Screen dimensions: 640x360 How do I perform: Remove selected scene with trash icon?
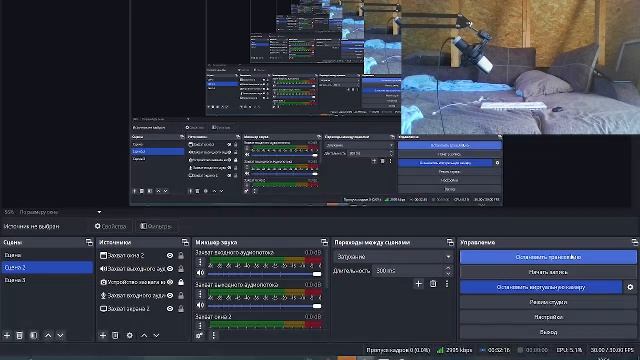coord(19,335)
